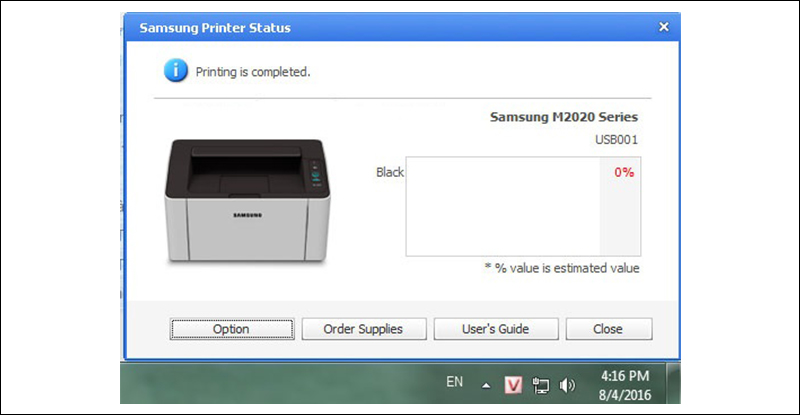This screenshot has width=800, height=415.
Task: Open the clock showing 4:16 PM
Action: [625, 376]
